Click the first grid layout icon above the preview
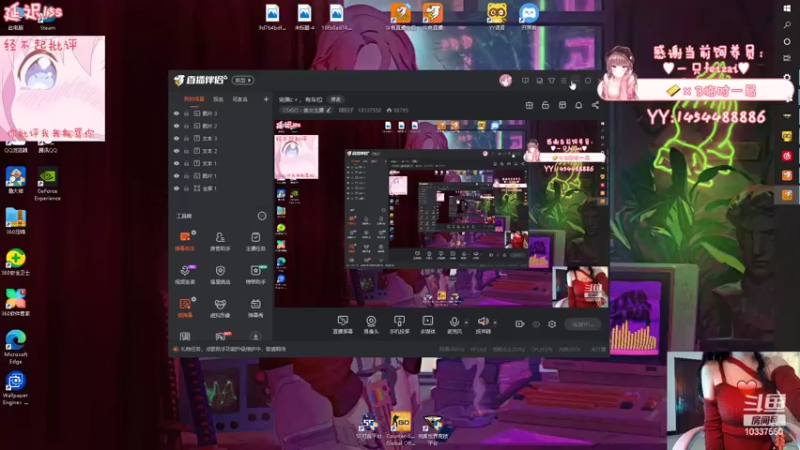 tap(529, 105)
